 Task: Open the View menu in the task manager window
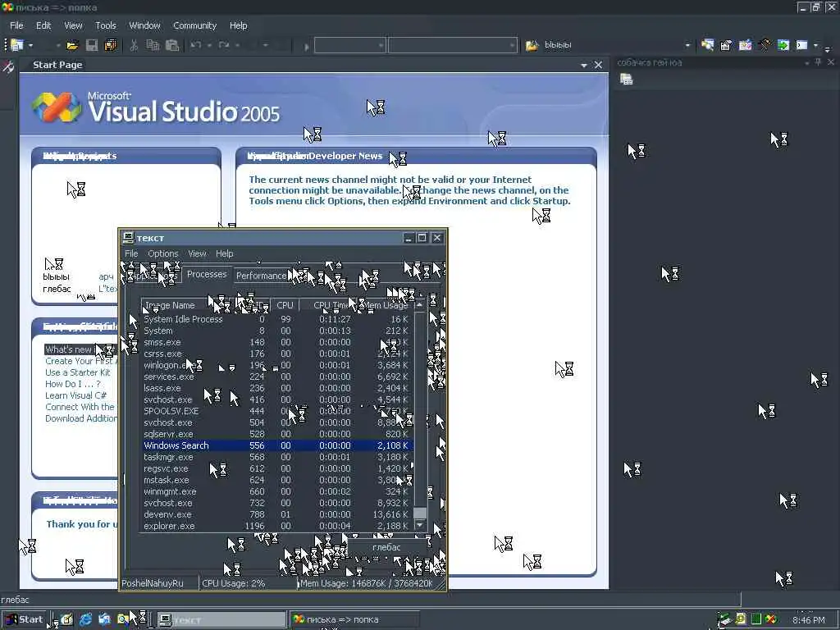click(197, 253)
